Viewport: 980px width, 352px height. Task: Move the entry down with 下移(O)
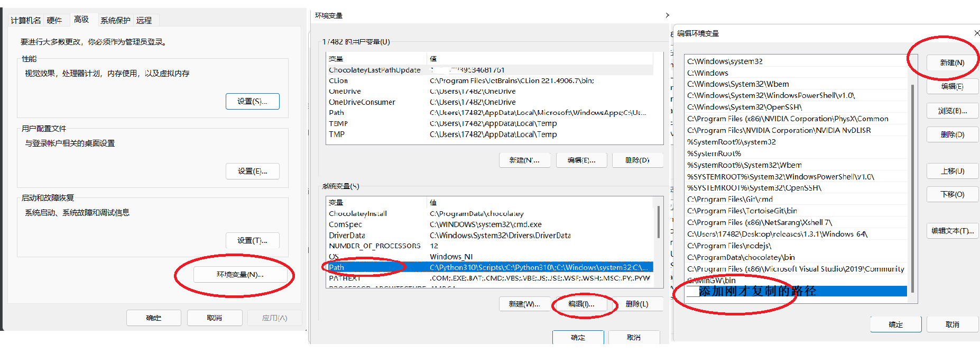[953, 194]
